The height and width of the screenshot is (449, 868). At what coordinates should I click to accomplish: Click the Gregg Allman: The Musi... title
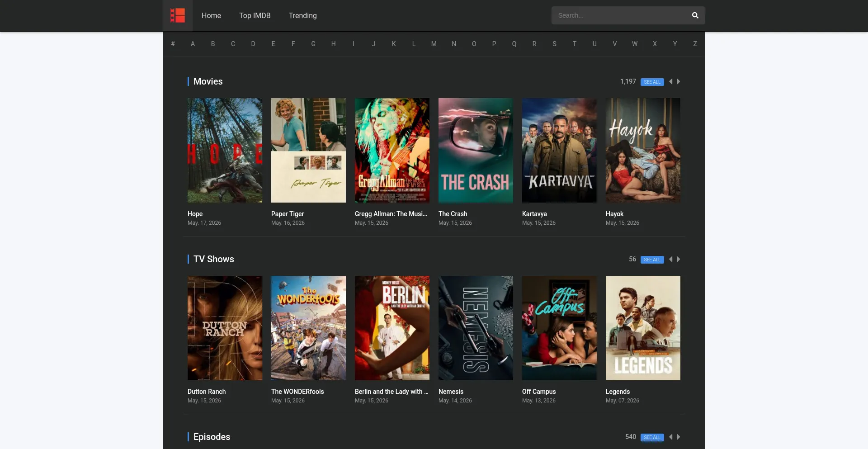(x=391, y=214)
